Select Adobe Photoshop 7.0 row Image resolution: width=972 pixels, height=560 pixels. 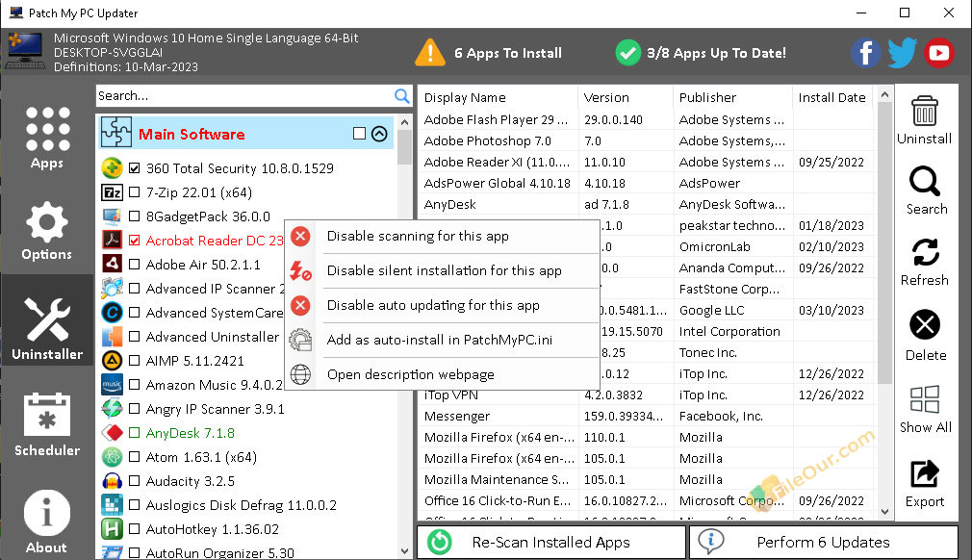[646, 140]
